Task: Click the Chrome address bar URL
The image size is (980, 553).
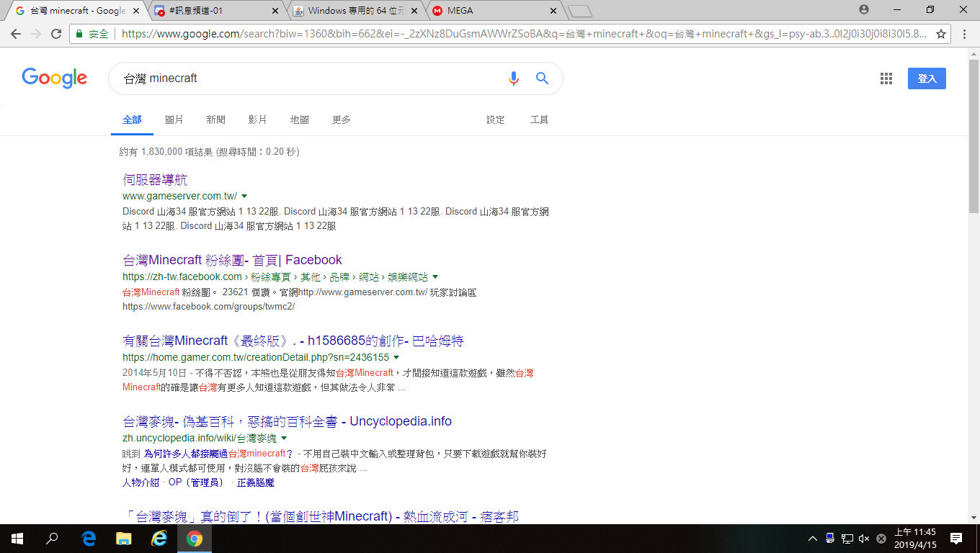Action: [525, 34]
